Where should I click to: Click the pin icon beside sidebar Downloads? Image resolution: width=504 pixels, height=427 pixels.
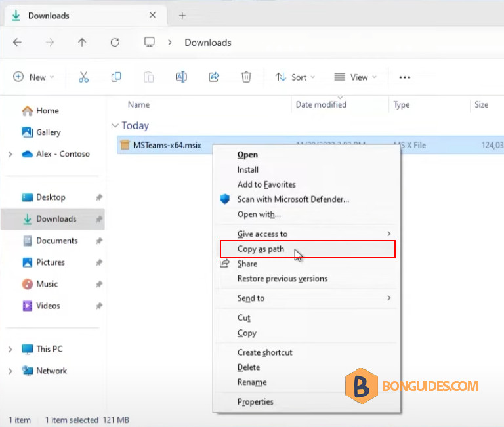pyautogui.click(x=99, y=219)
